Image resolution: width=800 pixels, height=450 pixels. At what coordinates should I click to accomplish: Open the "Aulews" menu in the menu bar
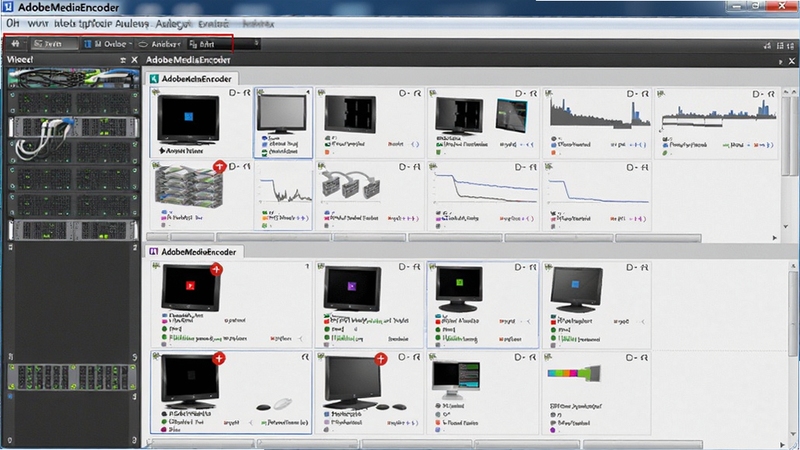pos(132,23)
